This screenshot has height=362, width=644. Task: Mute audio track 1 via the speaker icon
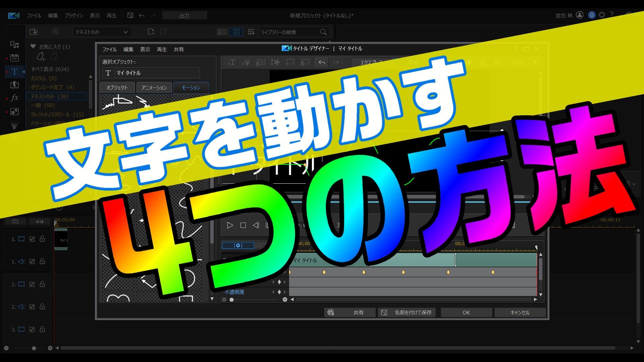(22, 261)
